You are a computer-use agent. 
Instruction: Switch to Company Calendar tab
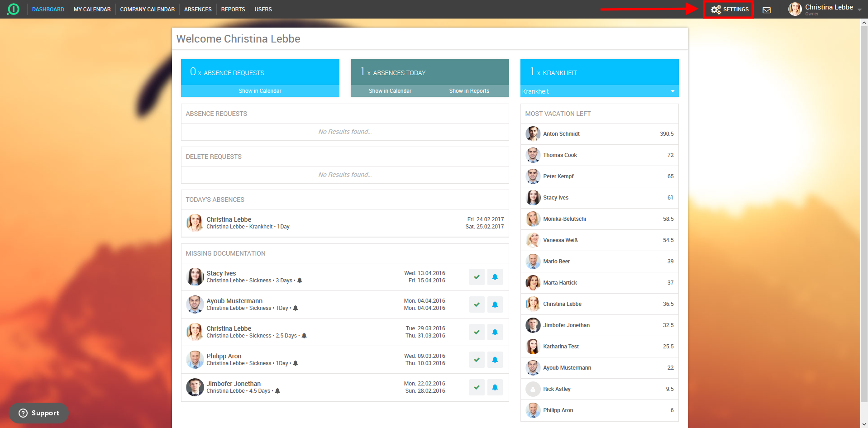tap(147, 10)
